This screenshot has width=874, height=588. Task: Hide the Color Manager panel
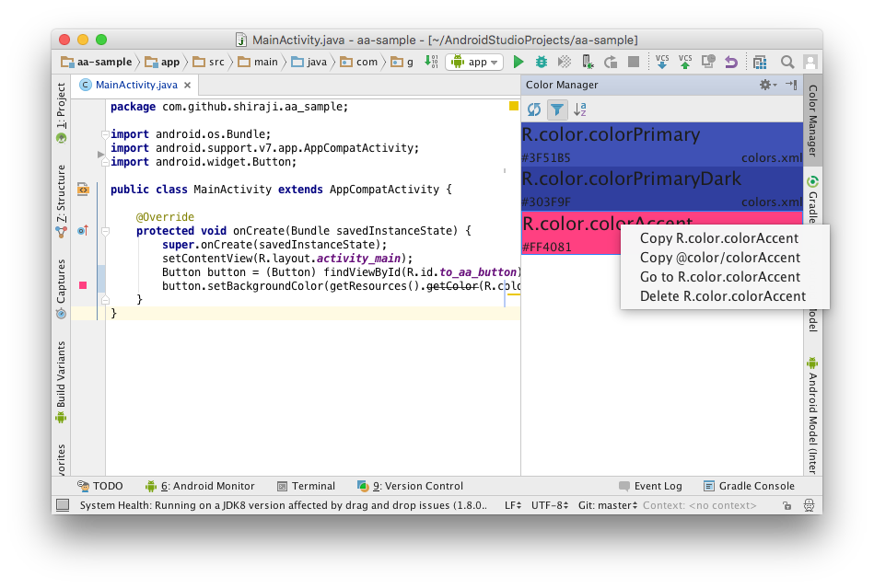[x=791, y=85]
